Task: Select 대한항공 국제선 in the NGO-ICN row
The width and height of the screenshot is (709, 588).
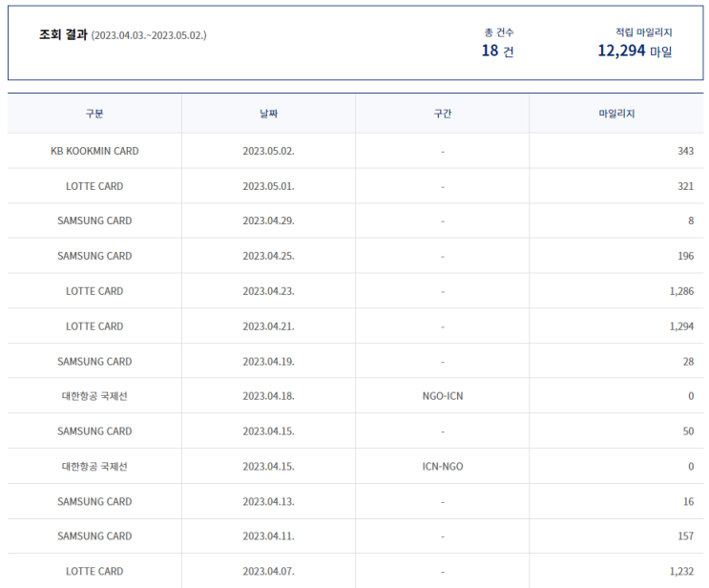Action: (94, 396)
